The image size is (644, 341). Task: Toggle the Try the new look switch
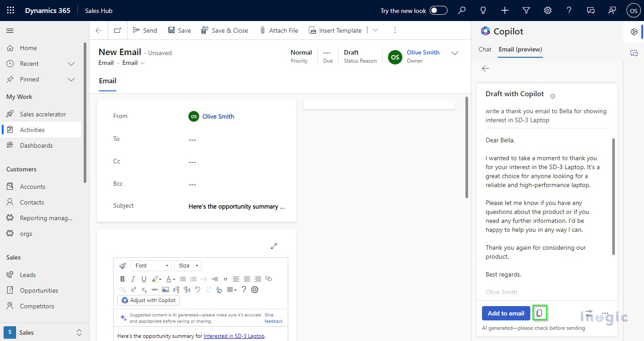click(x=438, y=10)
